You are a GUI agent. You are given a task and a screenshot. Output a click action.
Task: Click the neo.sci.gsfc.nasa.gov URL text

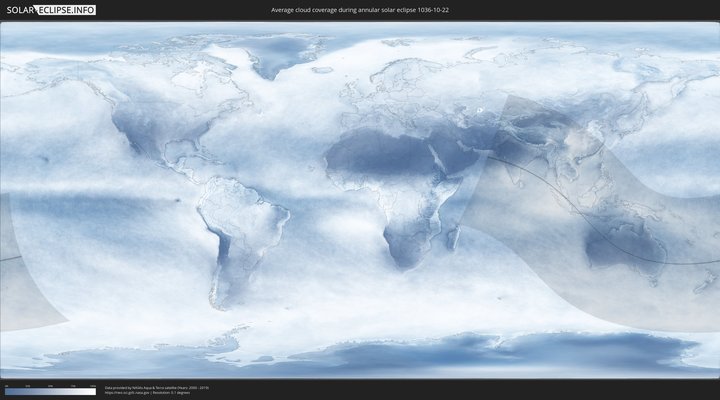(127, 393)
